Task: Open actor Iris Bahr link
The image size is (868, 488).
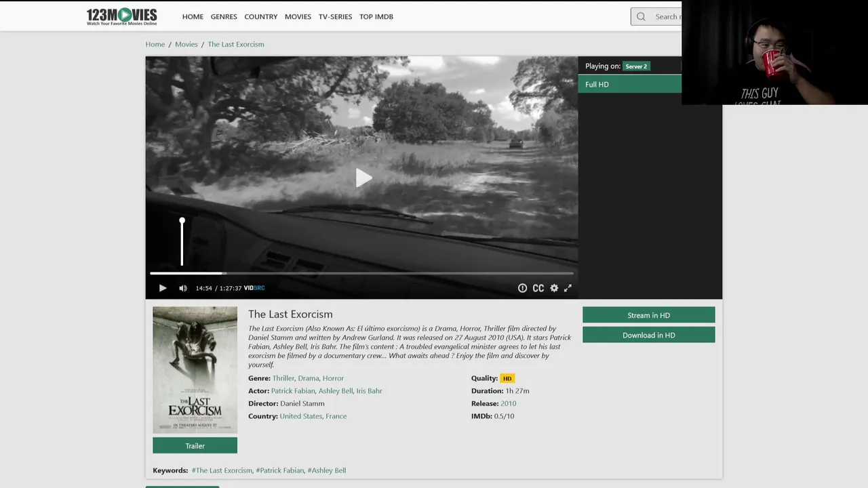Action: (369, 391)
